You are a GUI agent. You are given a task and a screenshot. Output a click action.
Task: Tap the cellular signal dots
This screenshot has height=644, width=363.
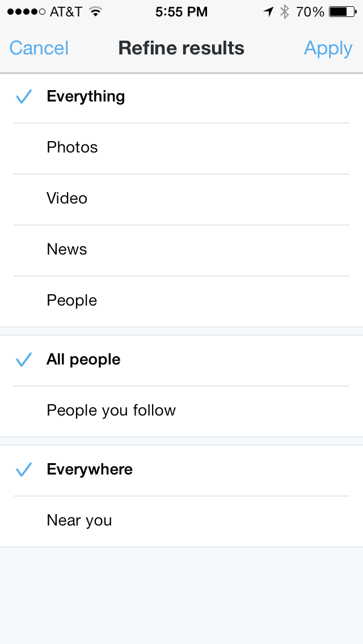tap(26, 11)
